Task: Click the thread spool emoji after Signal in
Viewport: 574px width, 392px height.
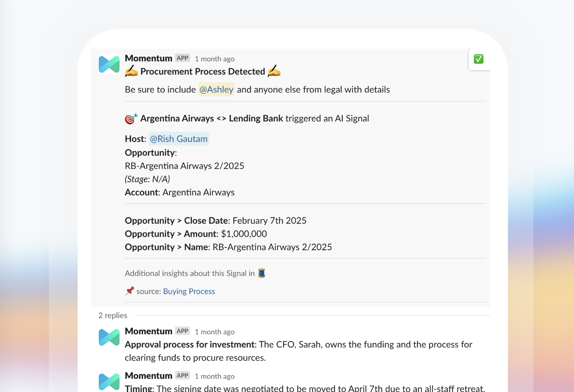Action: coord(261,273)
